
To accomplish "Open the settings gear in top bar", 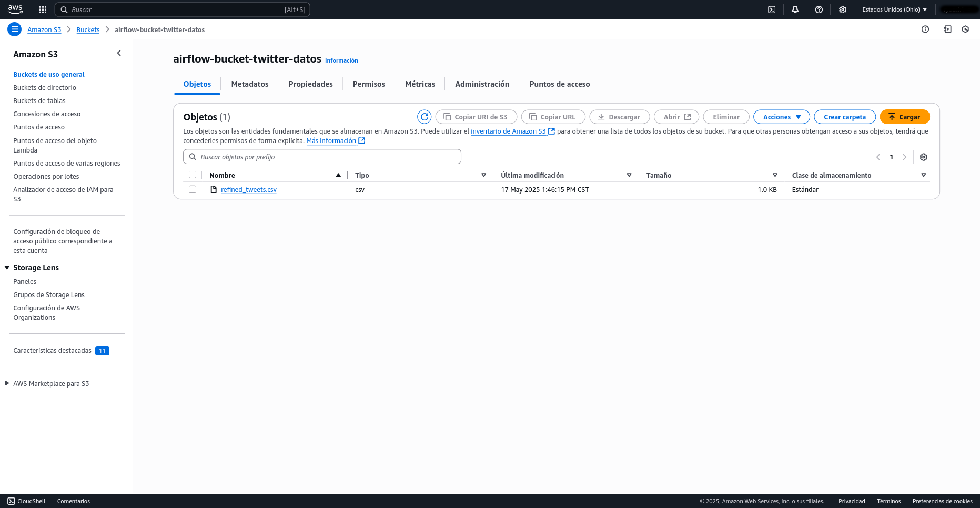I will pos(842,9).
